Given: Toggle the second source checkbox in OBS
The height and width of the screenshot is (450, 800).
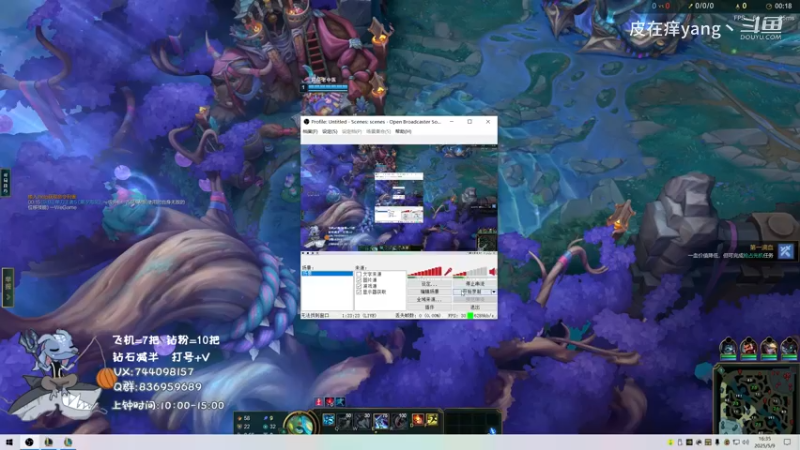Looking at the screenshot, I should tap(359, 280).
